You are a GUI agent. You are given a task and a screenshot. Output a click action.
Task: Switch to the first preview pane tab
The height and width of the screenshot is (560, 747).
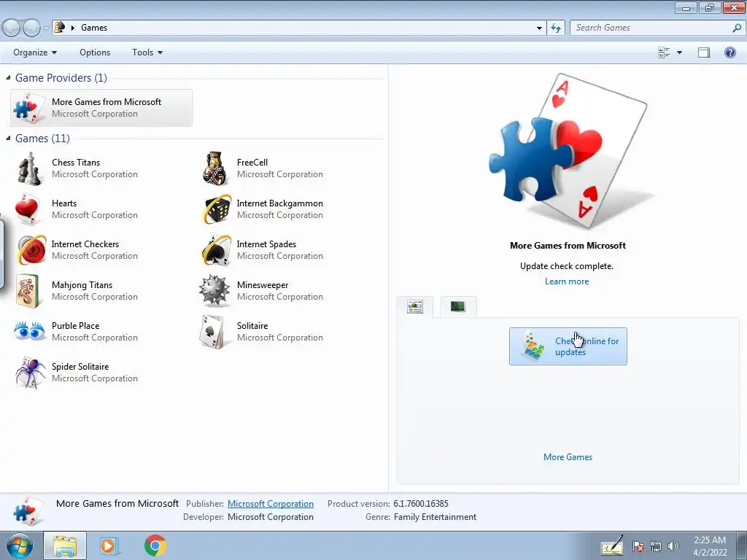(415, 307)
